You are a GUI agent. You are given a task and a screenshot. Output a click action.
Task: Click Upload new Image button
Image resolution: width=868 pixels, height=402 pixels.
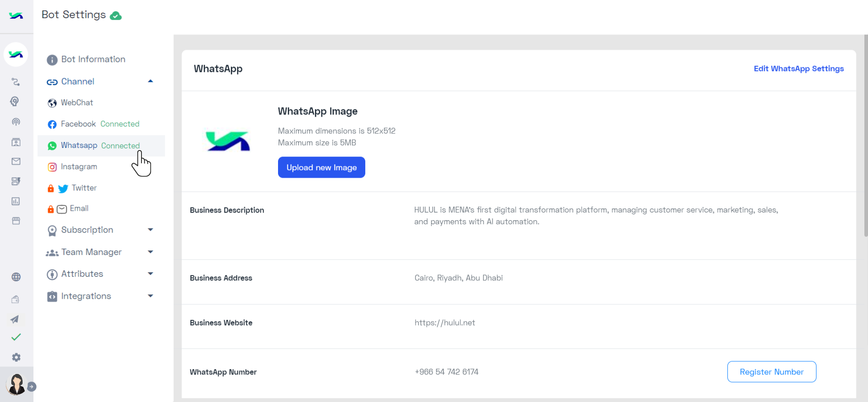321,167
